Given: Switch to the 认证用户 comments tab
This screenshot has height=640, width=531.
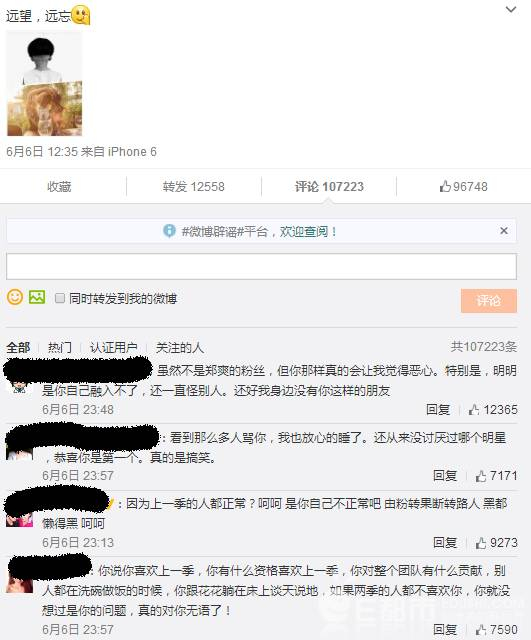Looking at the screenshot, I should [x=113, y=348].
